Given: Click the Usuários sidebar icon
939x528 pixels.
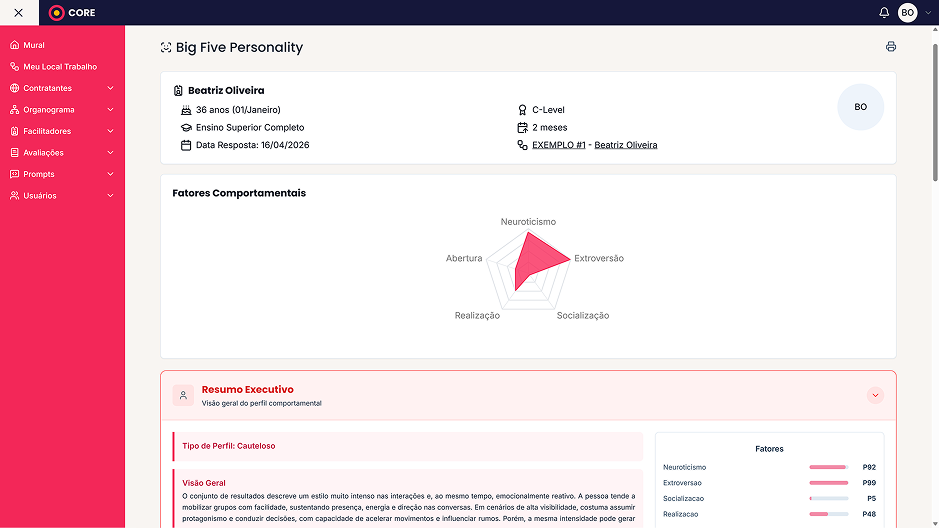Looking at the screenshot, I should pos(14,196).
